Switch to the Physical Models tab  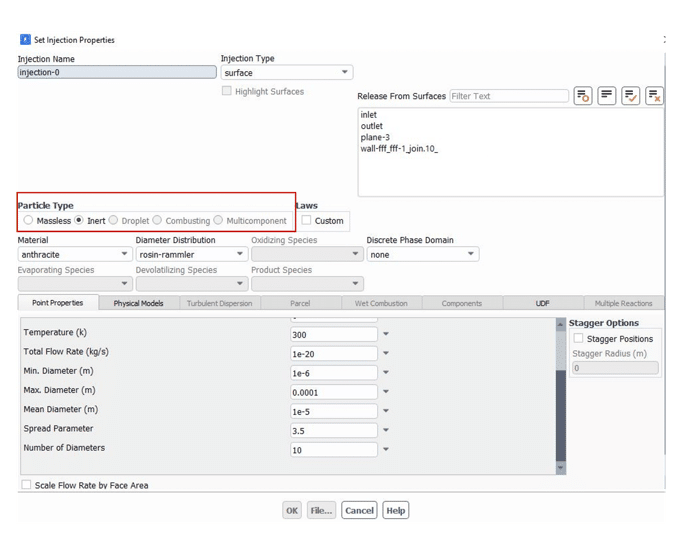click(138, 303)
